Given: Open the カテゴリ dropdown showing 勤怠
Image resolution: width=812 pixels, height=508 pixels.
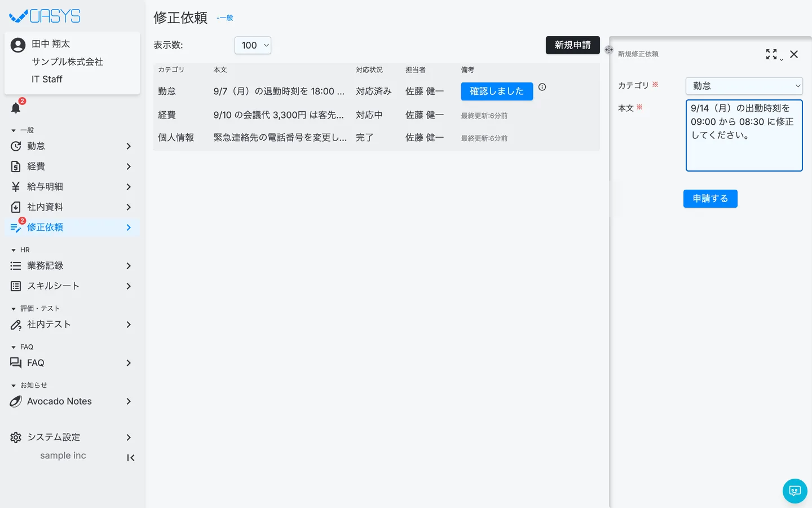Looking at the screenshot, I should point(744,86).
